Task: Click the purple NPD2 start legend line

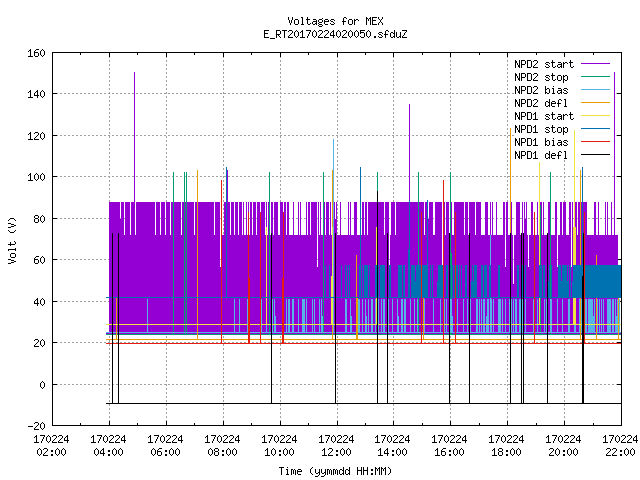Action: [595, 64]
